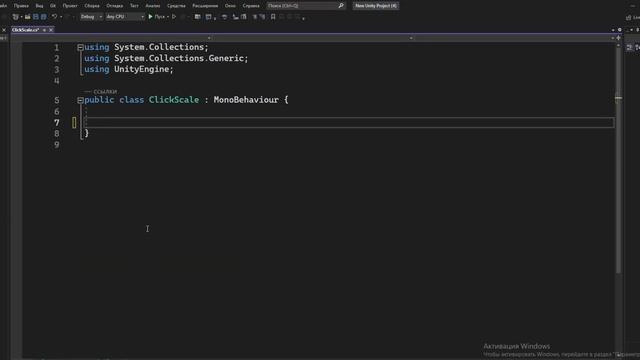
Task: Click the empty current line 7 in the editor
Action: 349,122
